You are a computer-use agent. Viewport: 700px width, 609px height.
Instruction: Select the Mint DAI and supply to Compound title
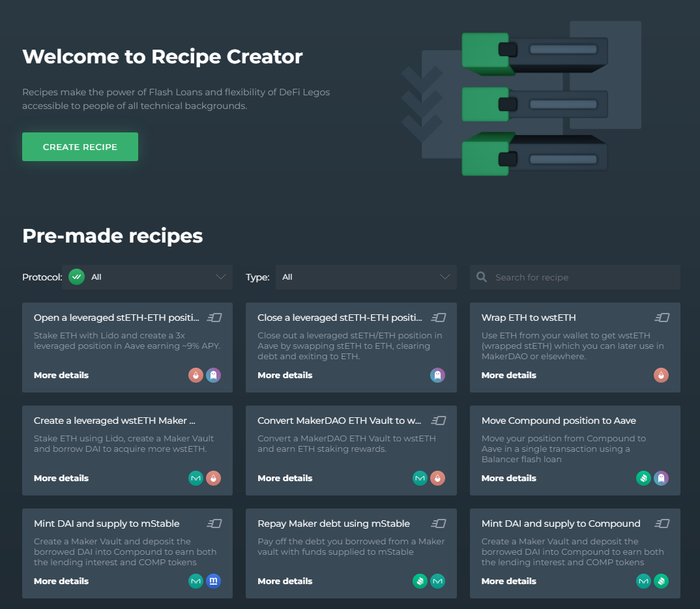pyautogui.click(x=561, y=523)
